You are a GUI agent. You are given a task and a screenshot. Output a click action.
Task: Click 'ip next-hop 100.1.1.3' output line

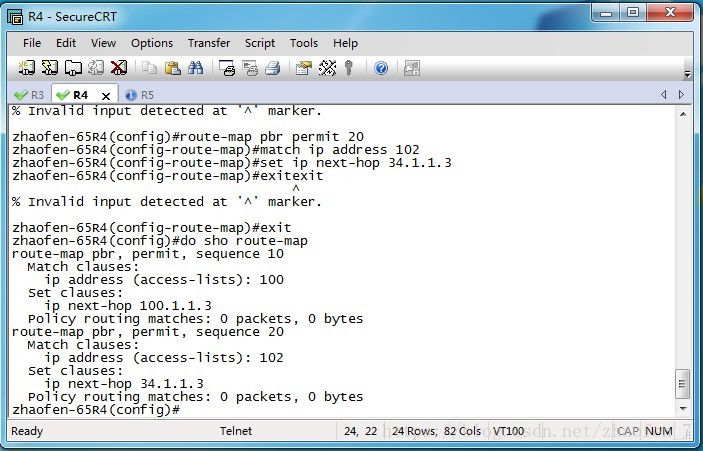pos(128,306)
